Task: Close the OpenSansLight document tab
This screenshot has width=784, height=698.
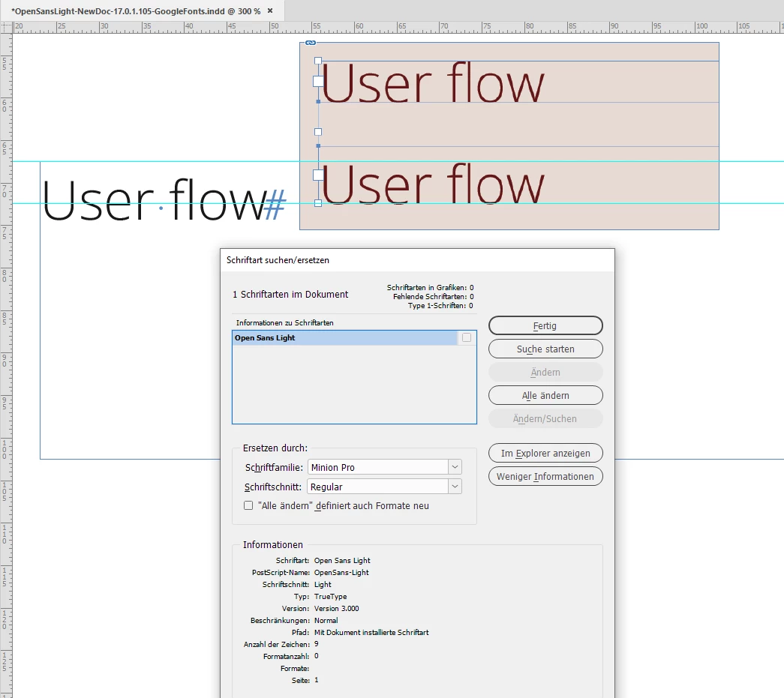Action: coord(270,10)
